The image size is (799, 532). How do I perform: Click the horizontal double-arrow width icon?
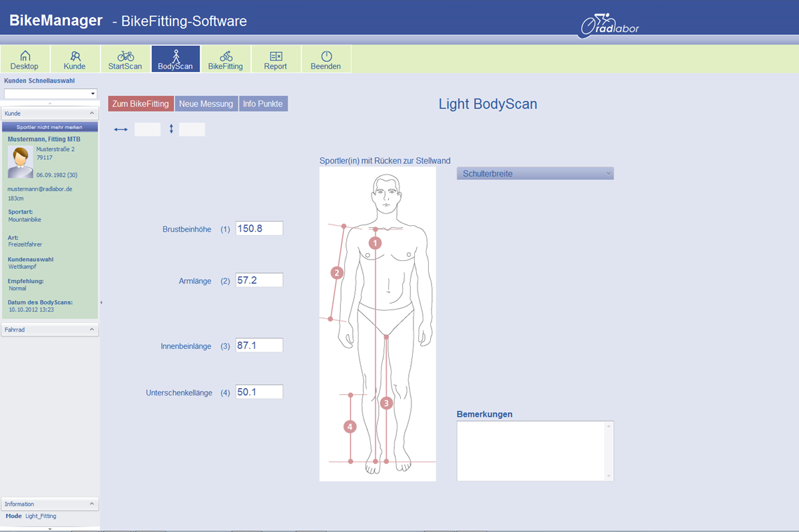point(121,130)
